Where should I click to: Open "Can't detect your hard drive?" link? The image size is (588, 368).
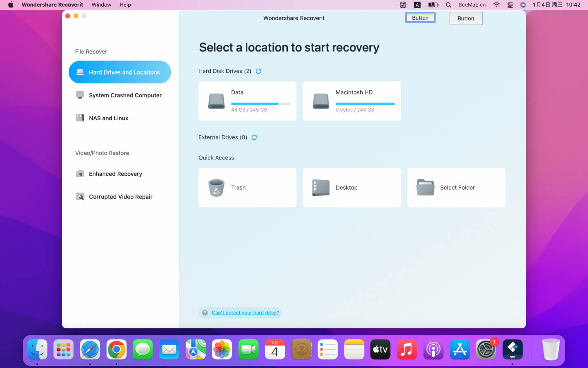(x=245, y=313)
